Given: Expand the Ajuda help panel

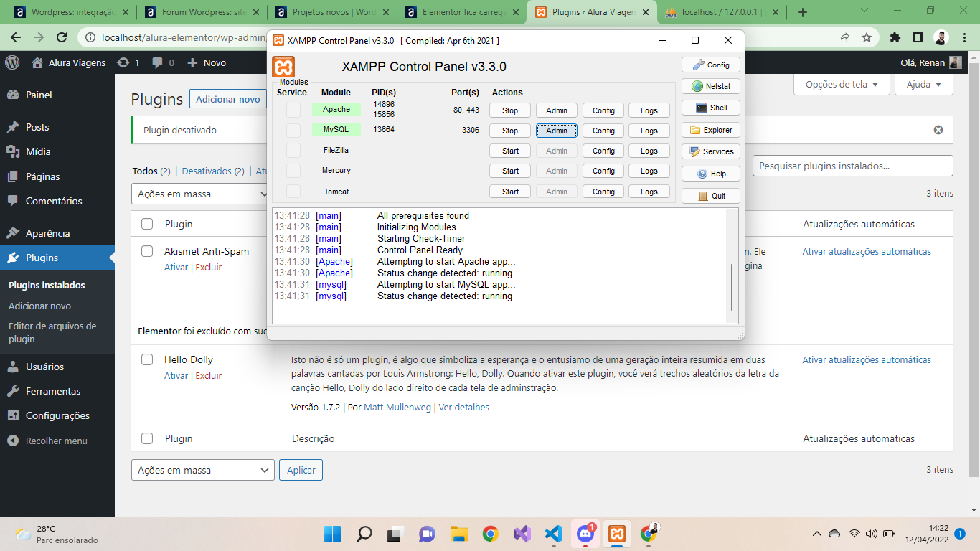Looking at the screenshot, I should (924, 84).
